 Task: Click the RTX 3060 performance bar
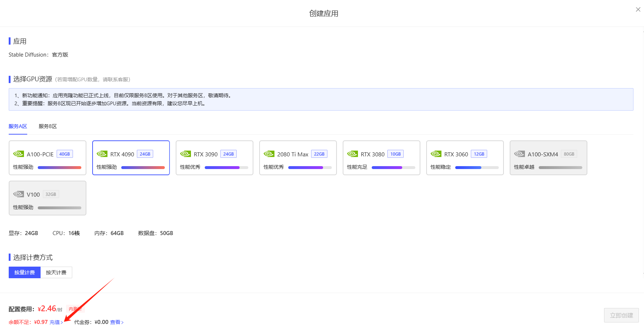[x=477, y=168]
